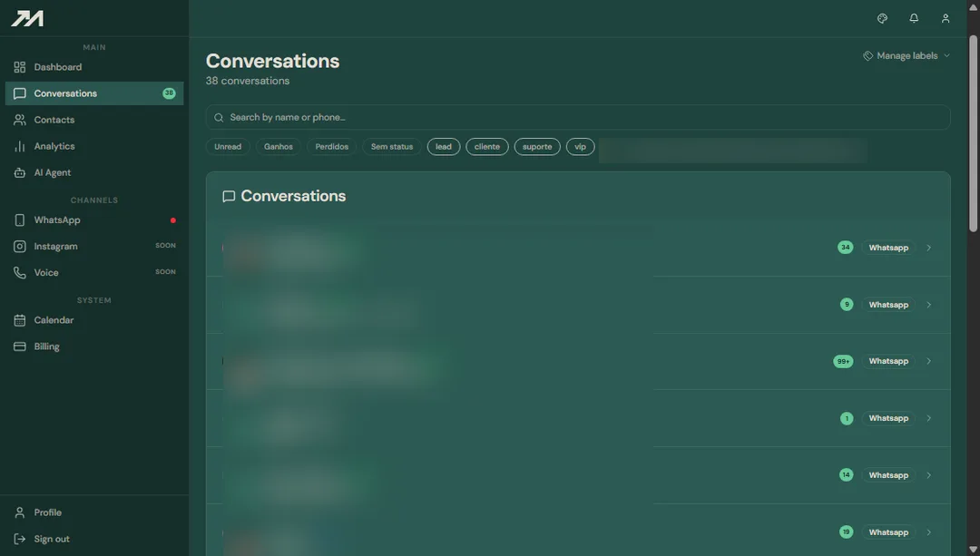Click the Instagram camera icon in sidebar
This screenshot has height=556, width=980.
(x=19, y=246)
